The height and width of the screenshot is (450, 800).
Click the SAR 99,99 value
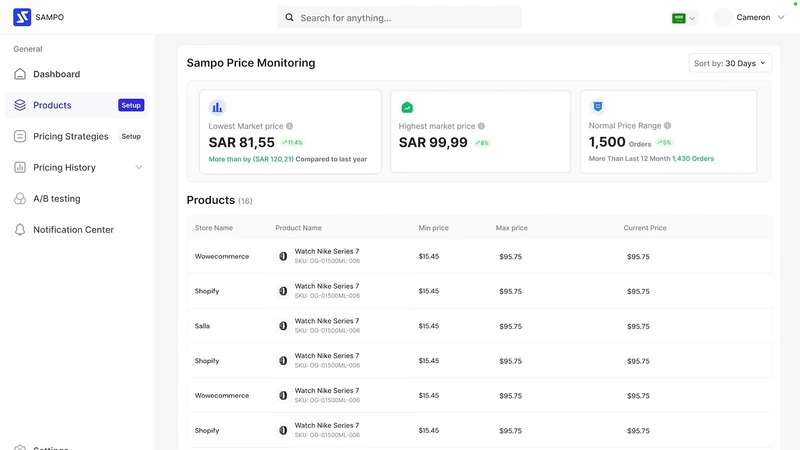tap(433, 142)
